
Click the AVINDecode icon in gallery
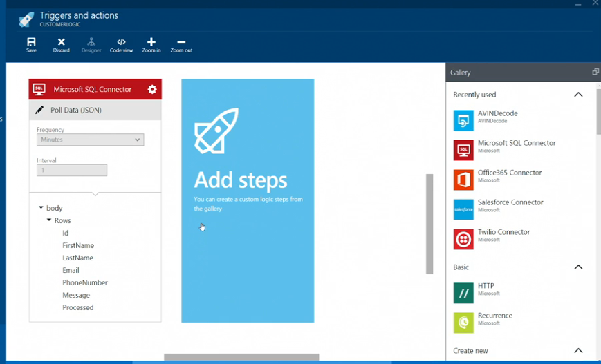(x=463, y=121)
